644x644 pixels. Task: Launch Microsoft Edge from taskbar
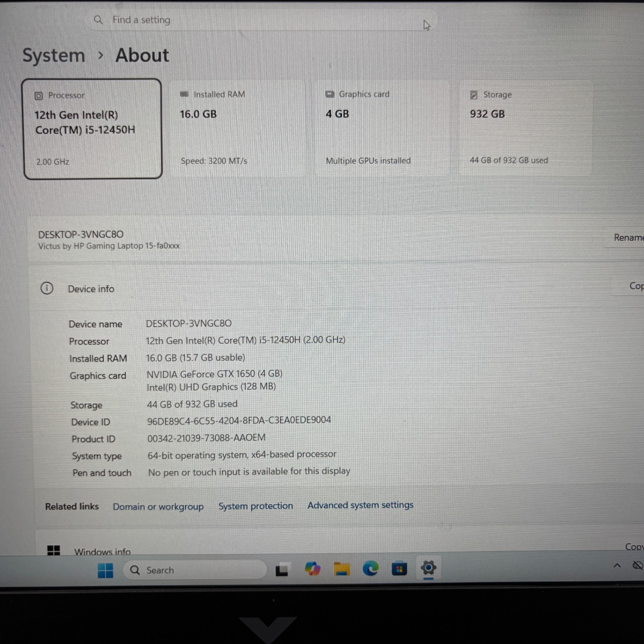370,568
